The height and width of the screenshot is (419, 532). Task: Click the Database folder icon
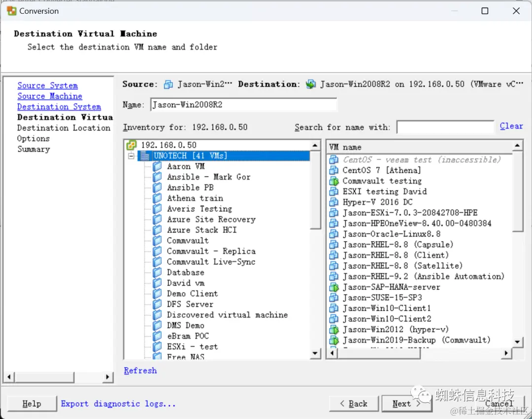click(157, 273)
